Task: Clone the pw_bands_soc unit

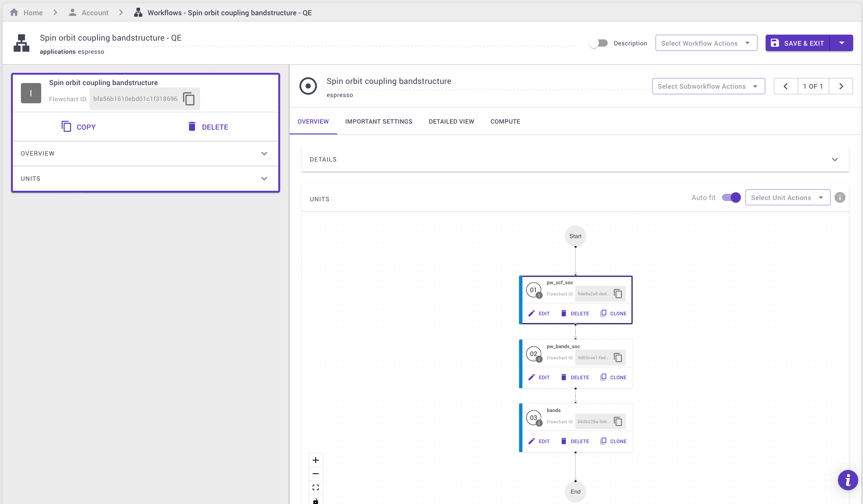Action: click(x=613, y=378)
